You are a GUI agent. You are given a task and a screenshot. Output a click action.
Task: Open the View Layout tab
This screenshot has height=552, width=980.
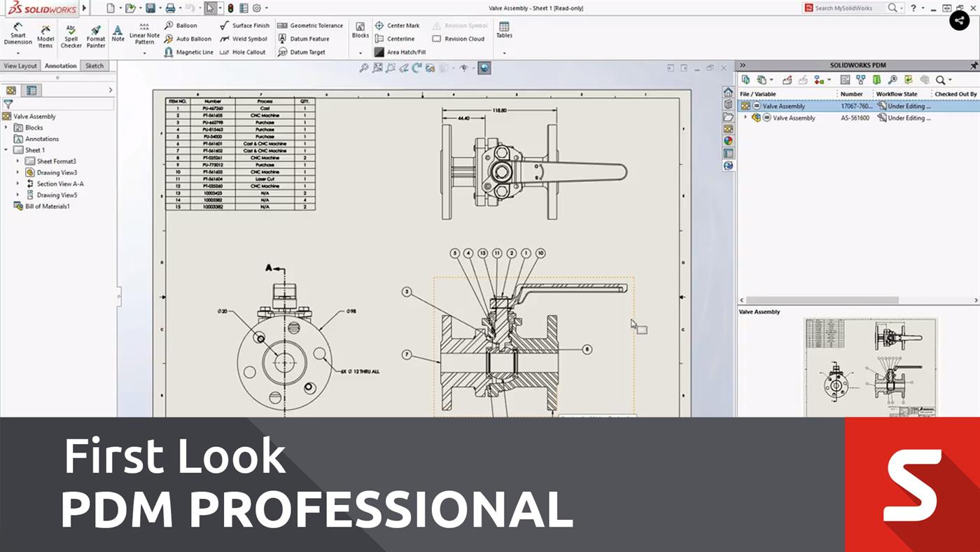pos(20,65)
